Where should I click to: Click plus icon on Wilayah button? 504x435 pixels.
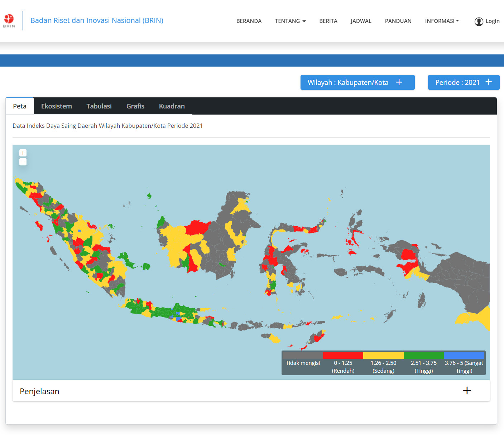399,82
